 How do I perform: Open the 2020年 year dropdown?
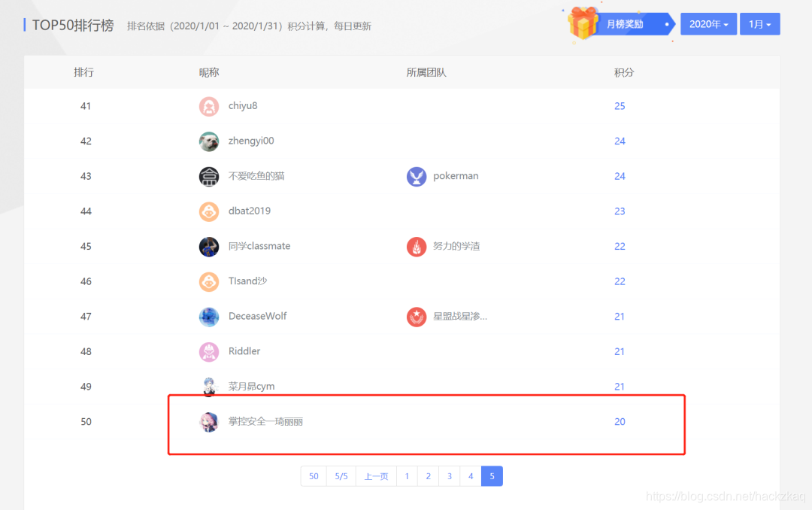(x=708, y=24)
